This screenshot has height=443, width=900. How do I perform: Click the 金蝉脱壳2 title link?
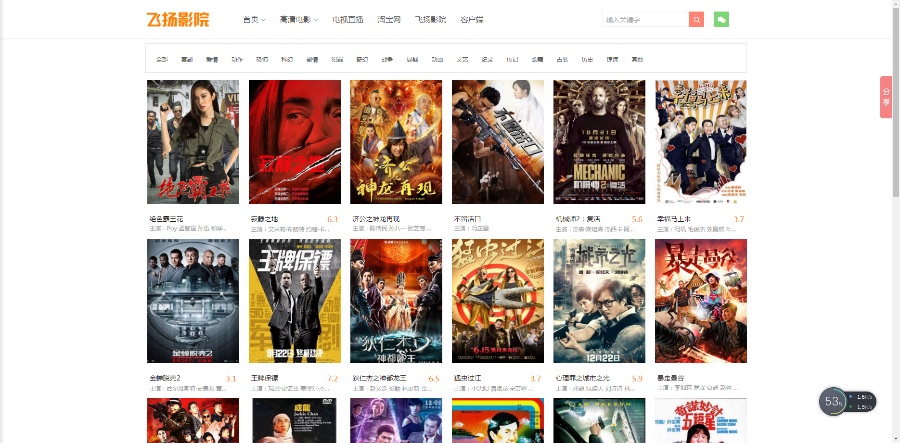(165, 378)
